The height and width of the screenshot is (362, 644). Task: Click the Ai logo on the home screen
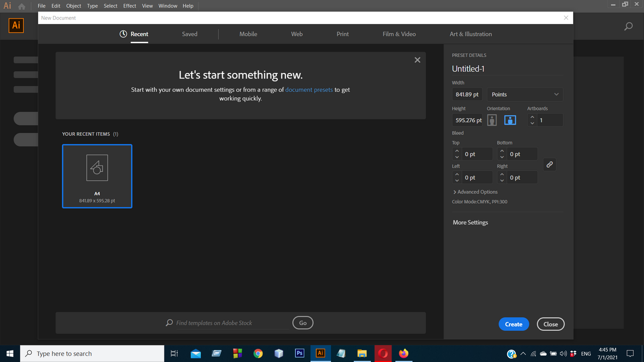coord(16,25)
